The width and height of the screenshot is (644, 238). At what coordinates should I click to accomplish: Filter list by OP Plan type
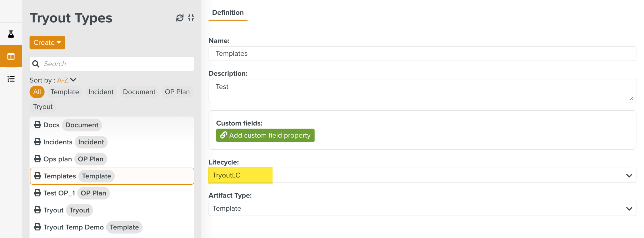click(177, 92)
